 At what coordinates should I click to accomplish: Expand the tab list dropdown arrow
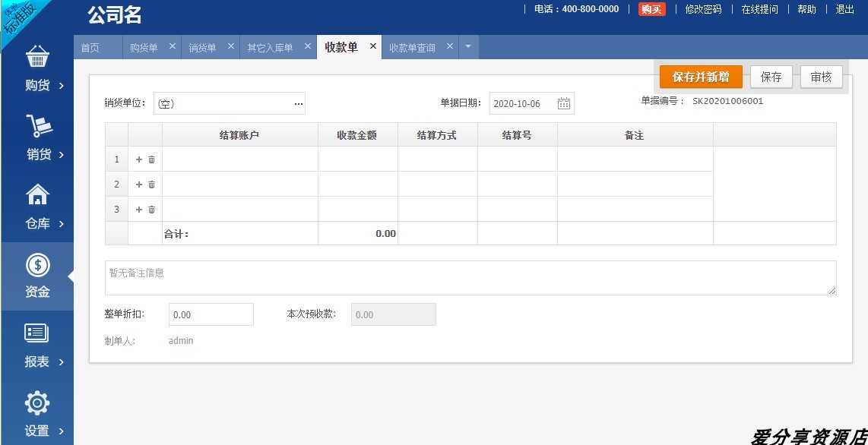pyautogui.click(x=467, y=46)
